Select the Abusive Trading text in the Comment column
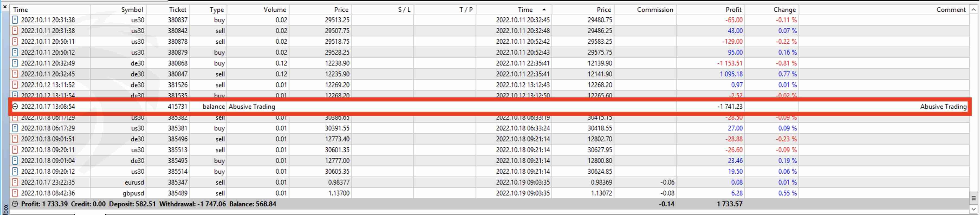The width and height of the screenshot is (980, 215). point(943,106)
